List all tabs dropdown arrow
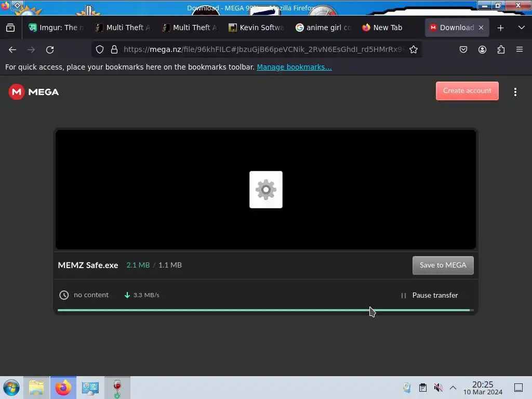 pyautogui.click(x=522, y=28)
